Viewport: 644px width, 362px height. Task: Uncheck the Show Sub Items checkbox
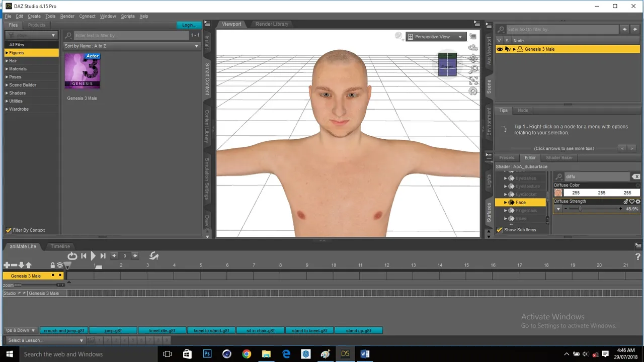pyautogui.click(x=500, y=230)
